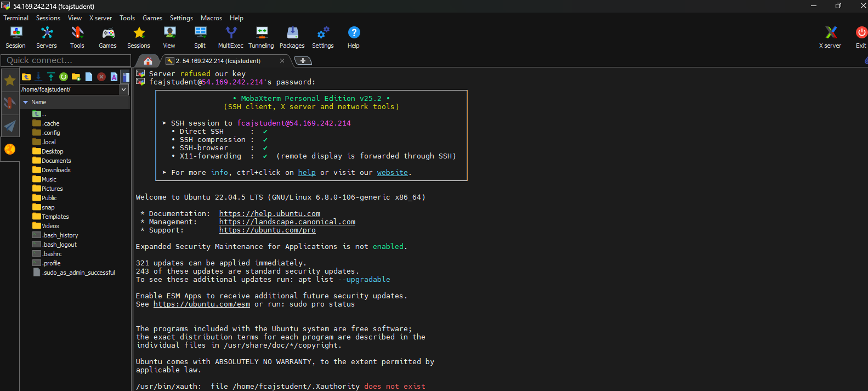Screen dimensions: 868x391
Task: Open the Macros paper-plane sidebar tab
Action: point(10,126)
